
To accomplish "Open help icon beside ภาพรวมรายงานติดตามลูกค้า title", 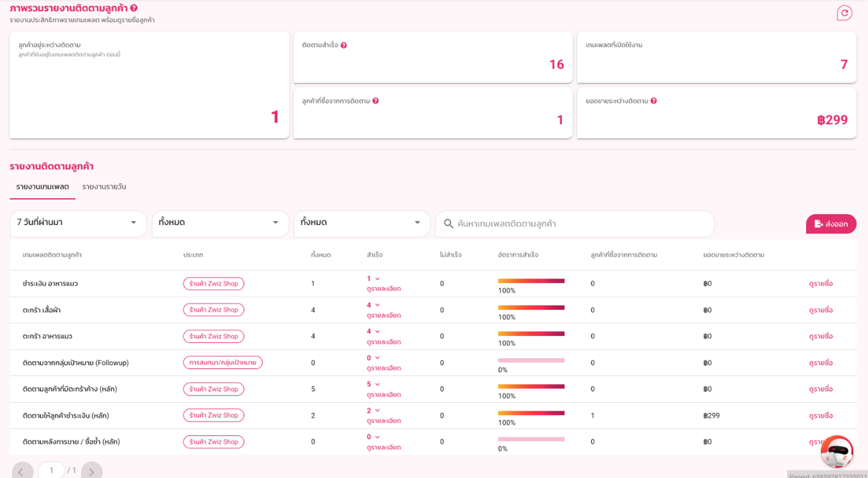I will click(134, 8).
